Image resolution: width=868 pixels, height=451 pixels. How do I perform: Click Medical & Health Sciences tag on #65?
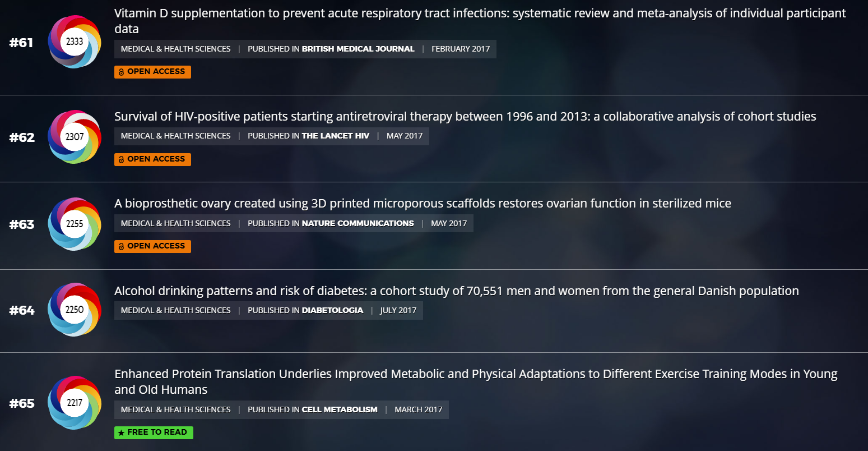point(176,409)
